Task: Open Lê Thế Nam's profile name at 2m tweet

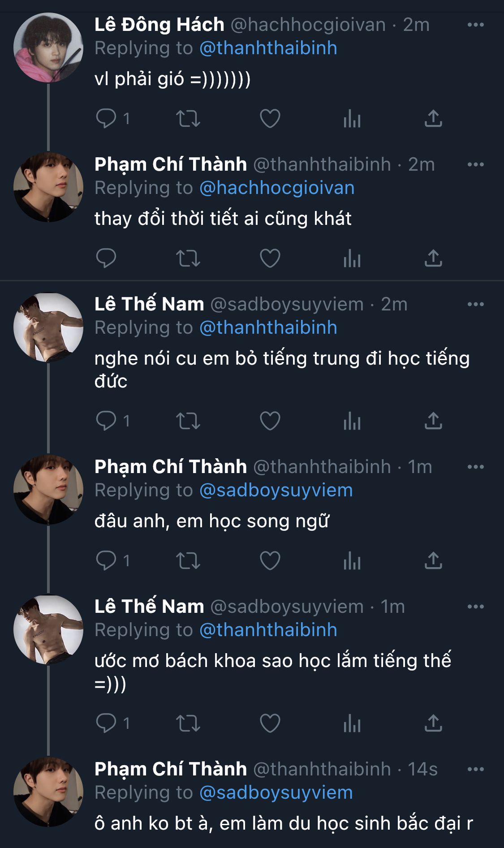Action: [149, 304]
